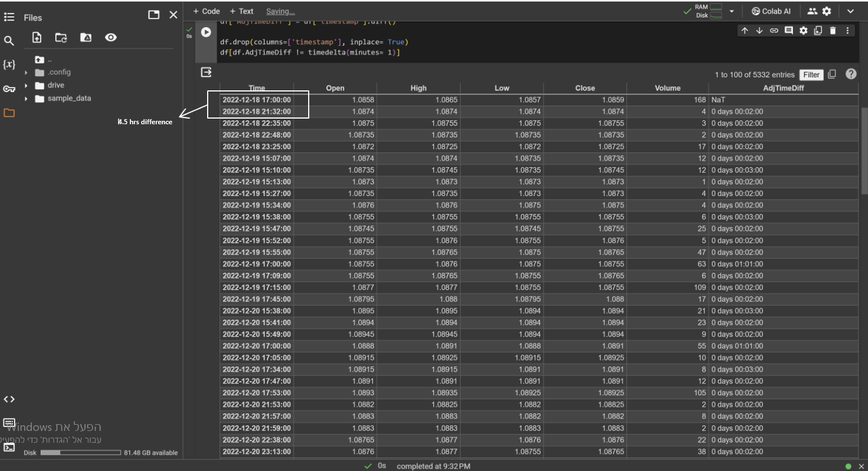Open the RAM/Disk runtime dropdown arrow

732,11
